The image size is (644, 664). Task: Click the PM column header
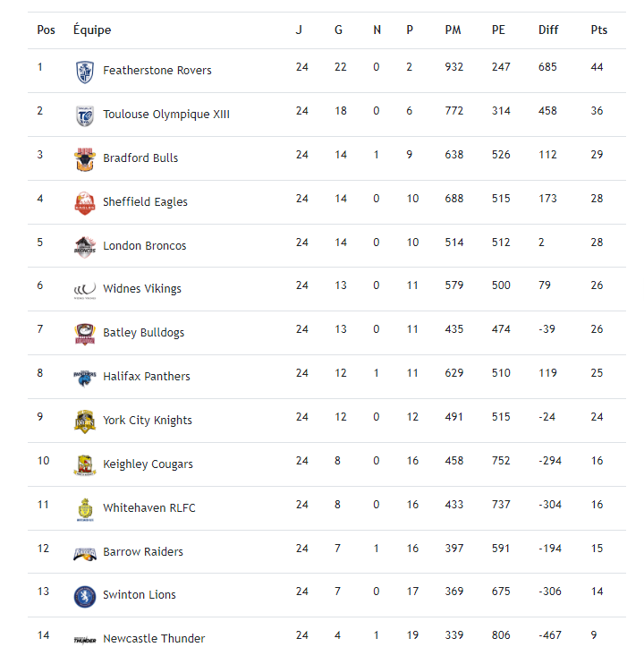coord(453,30)
